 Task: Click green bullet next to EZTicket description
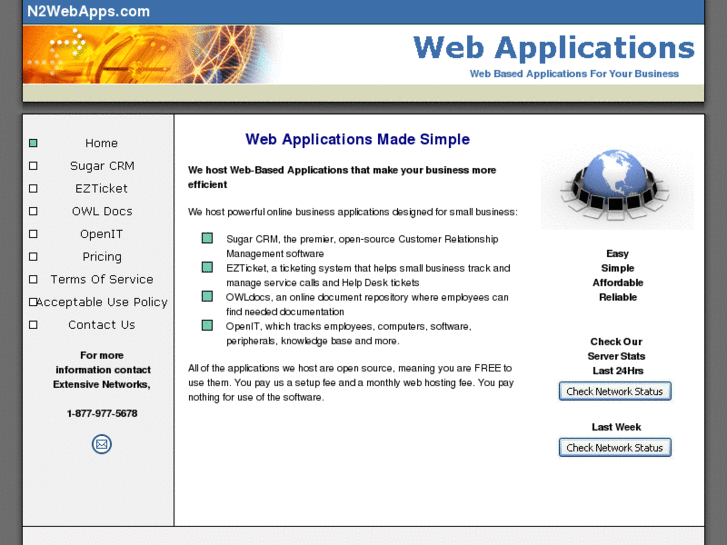tap(207, 267)
